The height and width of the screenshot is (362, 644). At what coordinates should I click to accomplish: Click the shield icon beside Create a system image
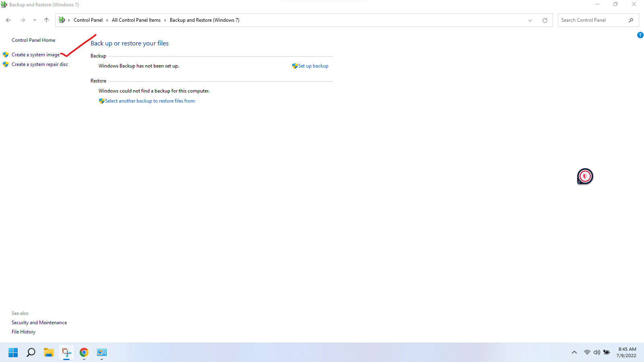point(6,55)
